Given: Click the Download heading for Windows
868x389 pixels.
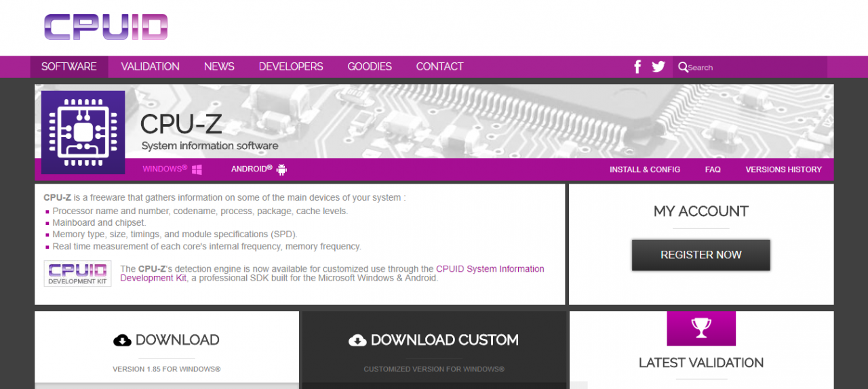Looking at the screenshot, I should [x=178, y=340].
